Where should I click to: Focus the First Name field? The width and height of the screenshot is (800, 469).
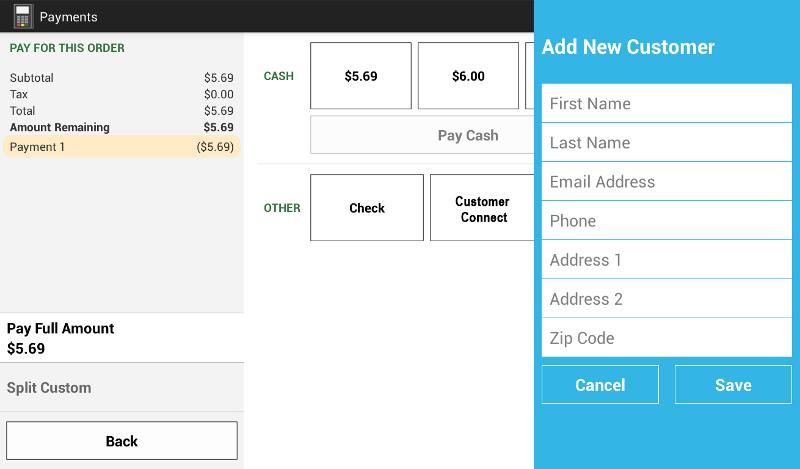(667, 104)
